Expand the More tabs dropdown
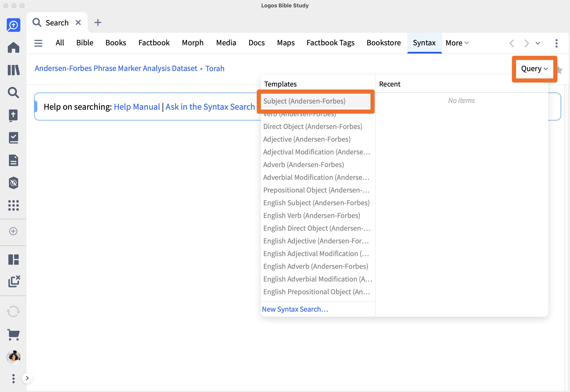The height and width of the screenshot is (392, 570). [x=457, y=43]
